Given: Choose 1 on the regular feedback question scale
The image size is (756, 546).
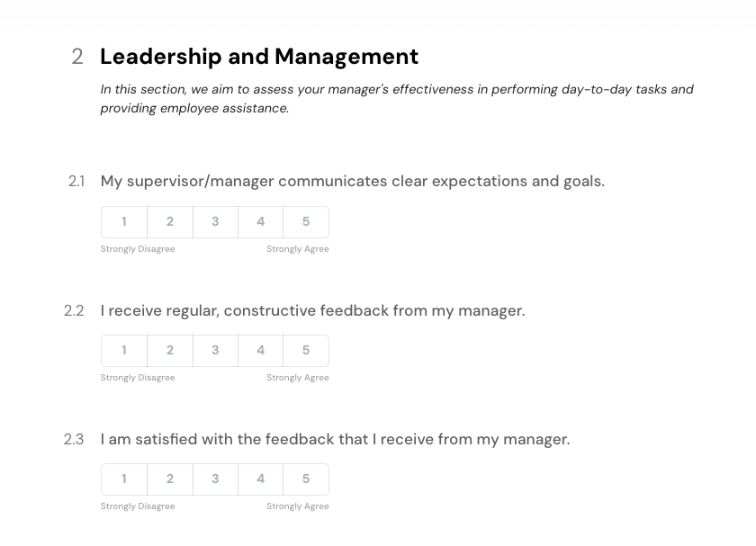Looking at the screenshot, I should point(124,350).
